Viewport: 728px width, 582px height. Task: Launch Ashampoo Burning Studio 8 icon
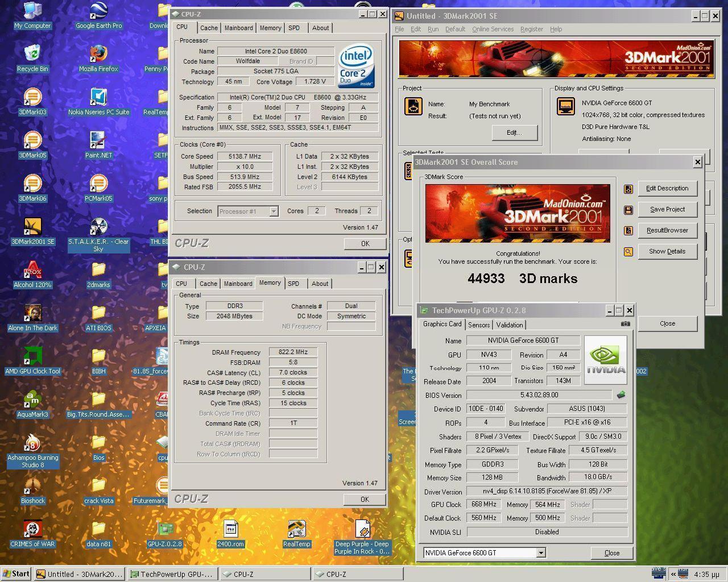(x=32, y=451)
